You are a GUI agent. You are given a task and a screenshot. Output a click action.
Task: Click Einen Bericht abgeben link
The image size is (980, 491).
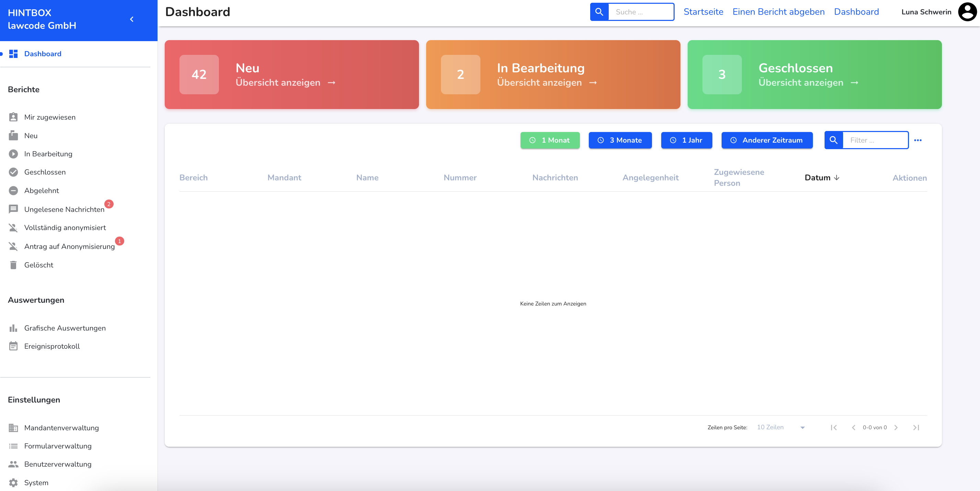pyautogui.click(x=778, y=12)
